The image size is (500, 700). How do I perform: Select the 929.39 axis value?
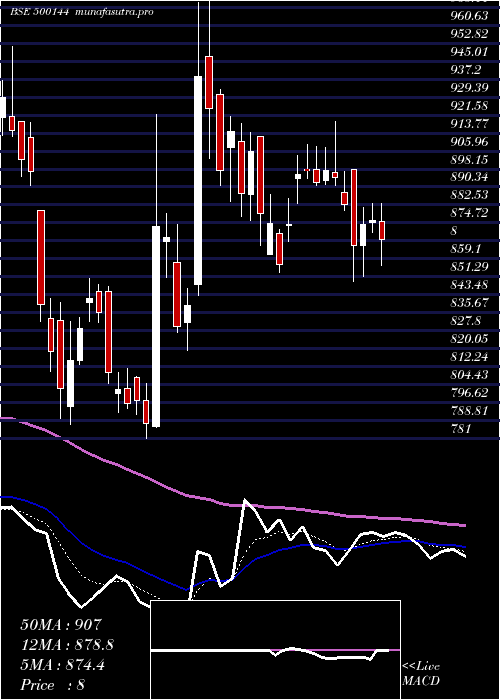(x=469, y=88)
